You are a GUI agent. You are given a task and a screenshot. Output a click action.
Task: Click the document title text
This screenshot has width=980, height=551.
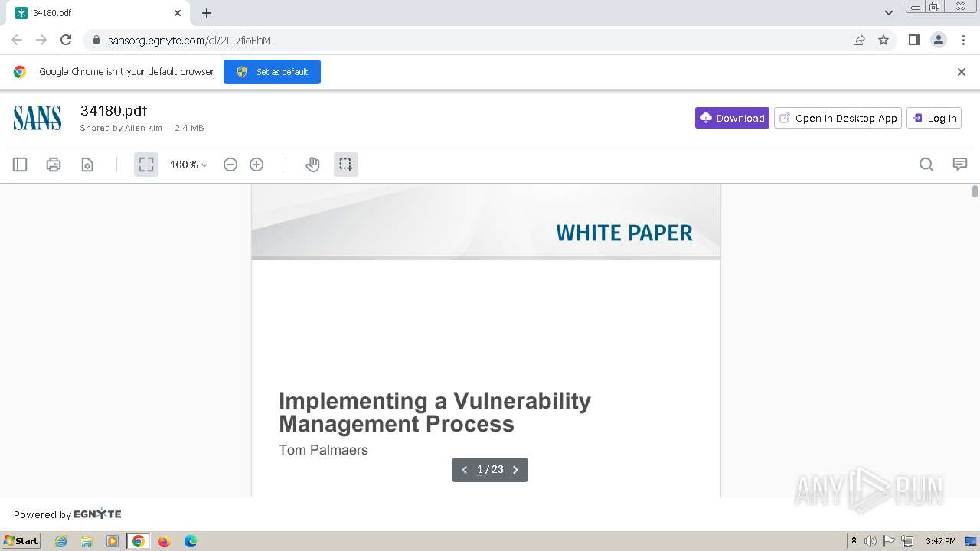pyautogui.click(x=435, y=412)
